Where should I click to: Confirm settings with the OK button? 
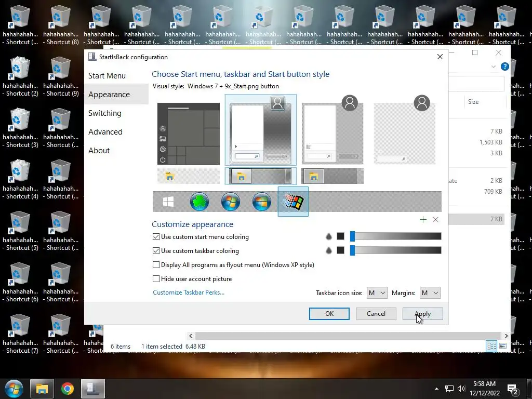329,314
